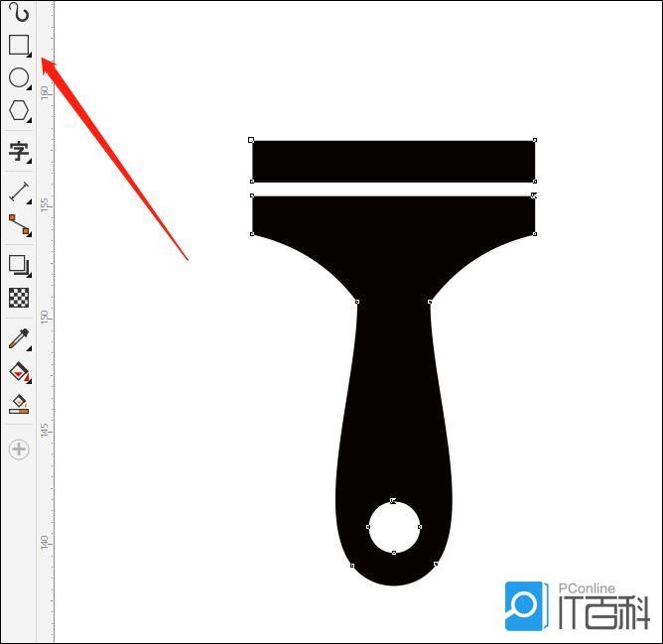This screenshot has height=644, width=663.
Task: Click the right neck node of the handle
Action: [x=430, y=302]
